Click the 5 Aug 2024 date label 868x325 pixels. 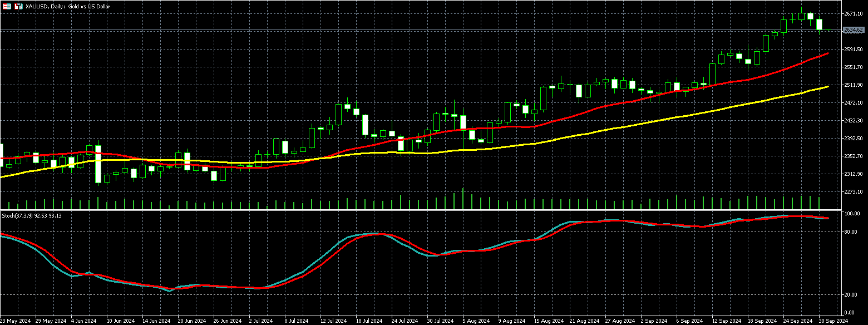coord(476,321)
